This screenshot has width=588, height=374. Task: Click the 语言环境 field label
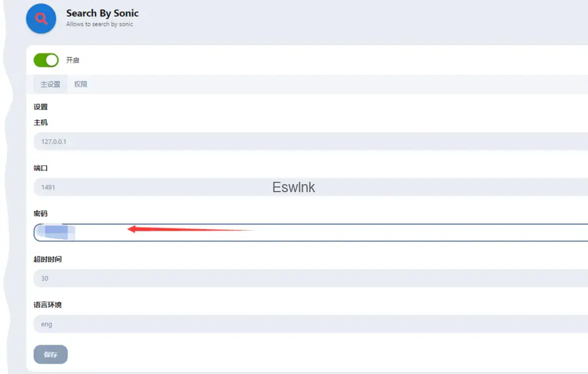(x=48, y=305)
